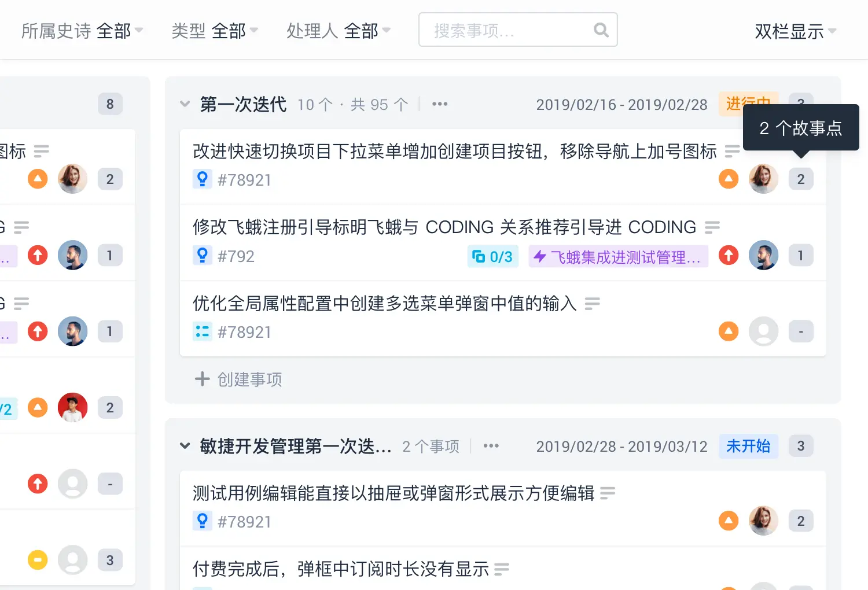Click the sub-task count 0/3 badge
Image resolution: width=868 pixels, height=590 pixels.
point(492,256)
